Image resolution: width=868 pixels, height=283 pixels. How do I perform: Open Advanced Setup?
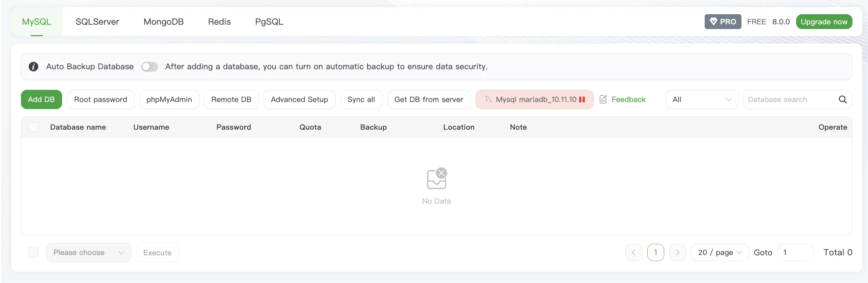(x=299, y=99)
